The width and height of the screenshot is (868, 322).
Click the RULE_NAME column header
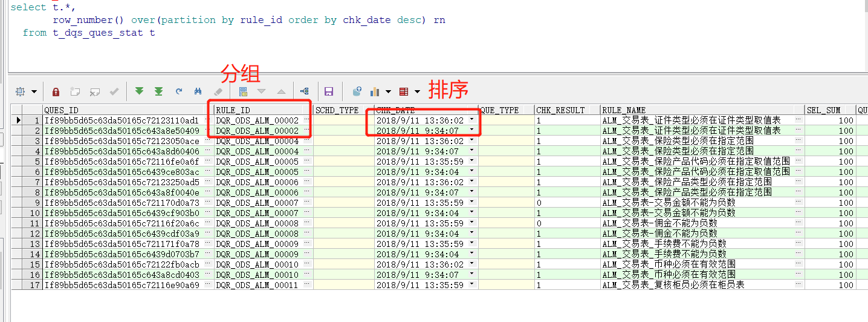702,110
